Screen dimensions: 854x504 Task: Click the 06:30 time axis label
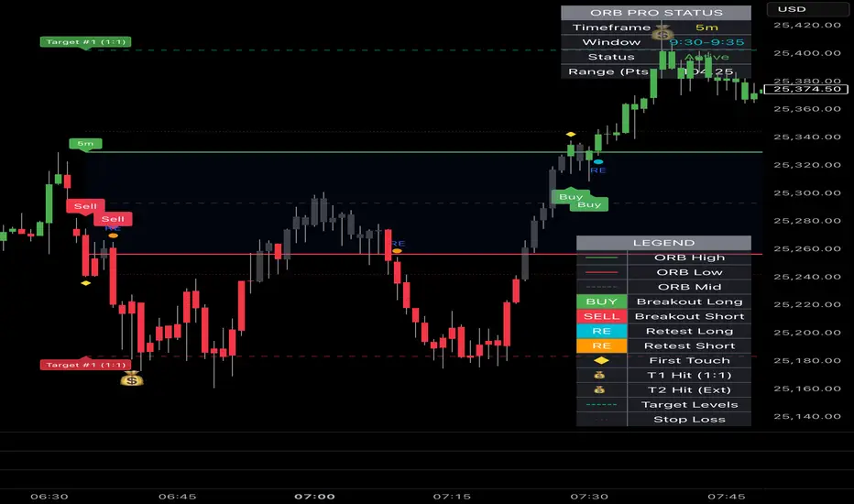49,497
